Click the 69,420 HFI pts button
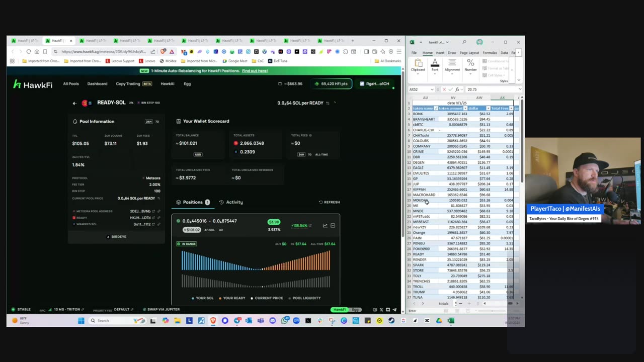The height and width of the screenshot is (362, 644). tap(331, 83)
